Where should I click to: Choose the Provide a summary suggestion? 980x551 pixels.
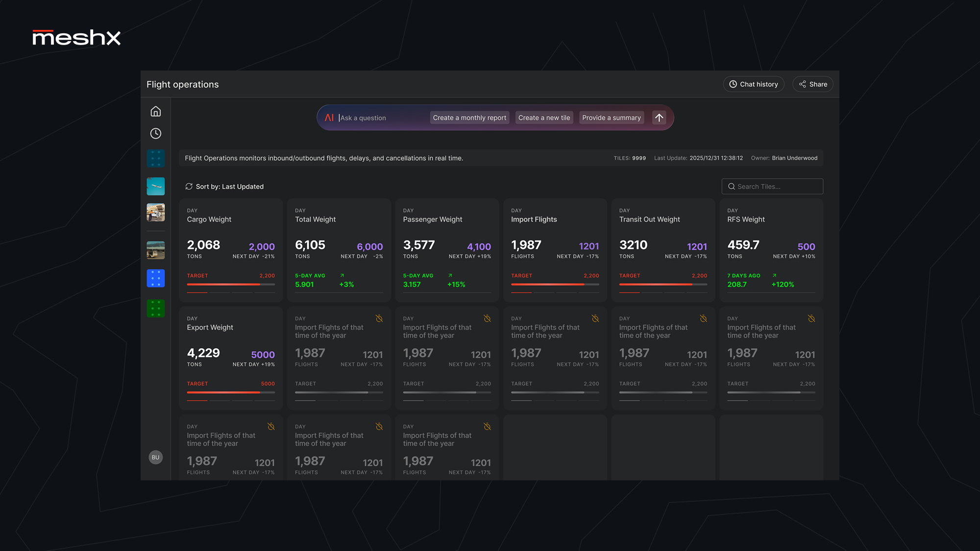coord(612,118)
